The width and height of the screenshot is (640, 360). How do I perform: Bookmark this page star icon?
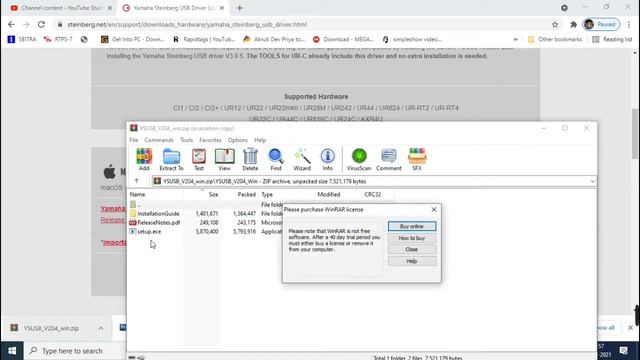click(555, 24)
